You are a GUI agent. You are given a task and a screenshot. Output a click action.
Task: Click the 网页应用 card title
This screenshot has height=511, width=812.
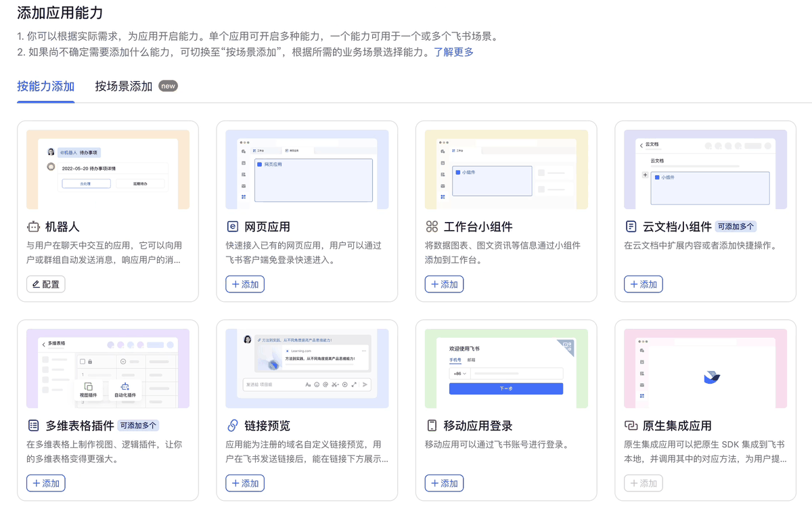267,227
